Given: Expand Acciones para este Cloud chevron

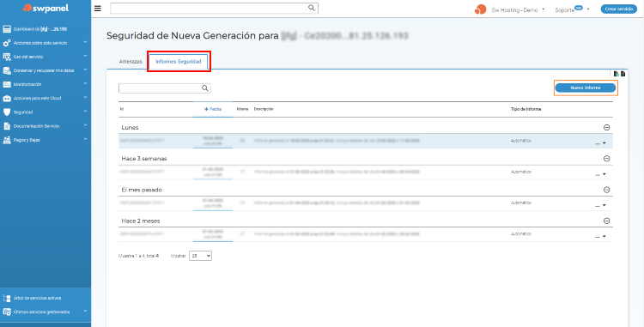Looking at the screenshot, I should (x=85, y=98).
